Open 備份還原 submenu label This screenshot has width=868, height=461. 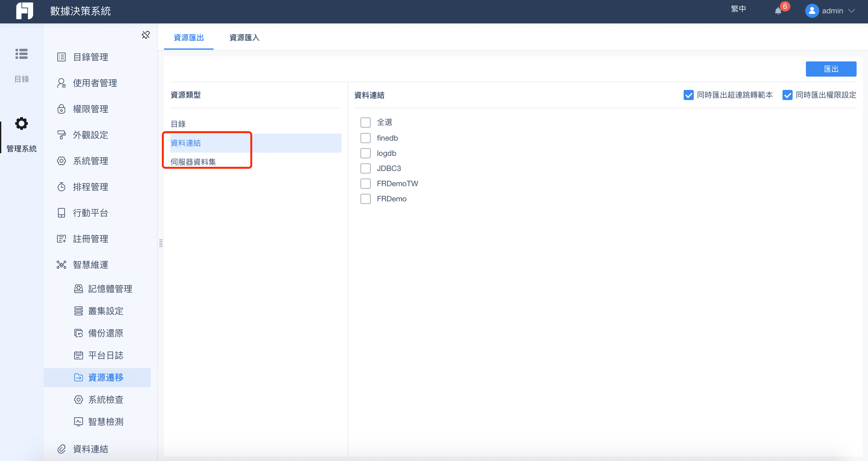(106, 333)
